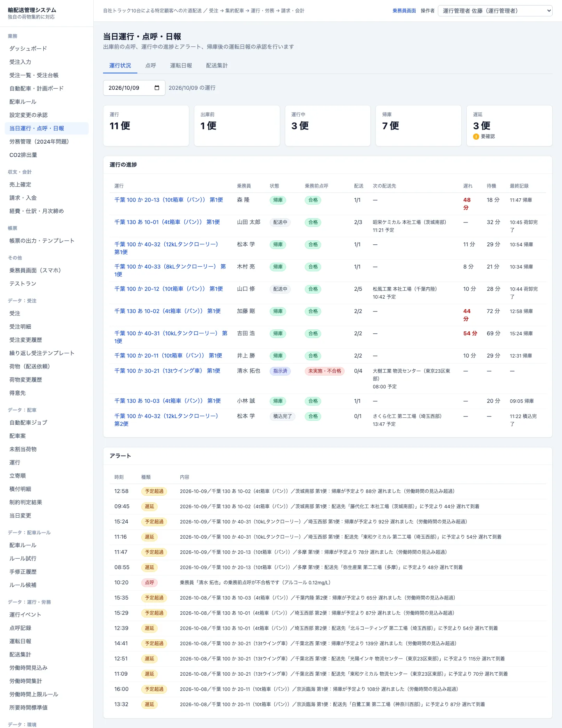Open trip 千葉 100 か 40-32 第2便
This screenshot has height=728, width=562.
pos(166,420)
